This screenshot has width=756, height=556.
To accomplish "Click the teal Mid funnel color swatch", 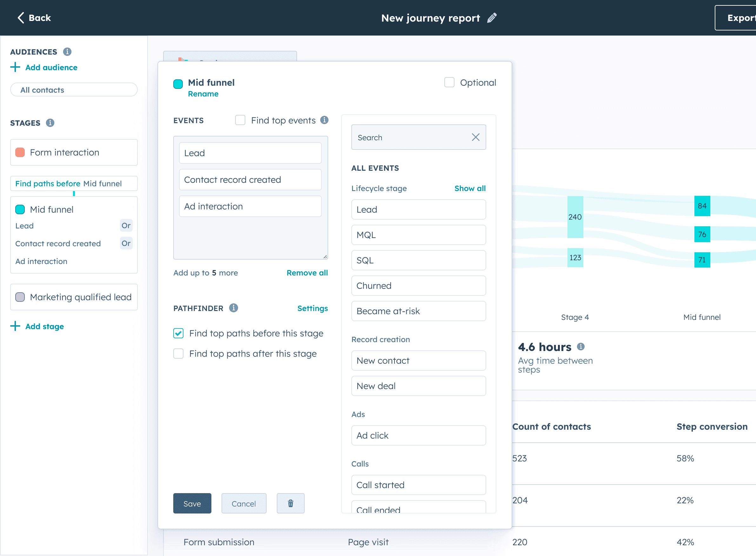I will (x=178, y=84).
